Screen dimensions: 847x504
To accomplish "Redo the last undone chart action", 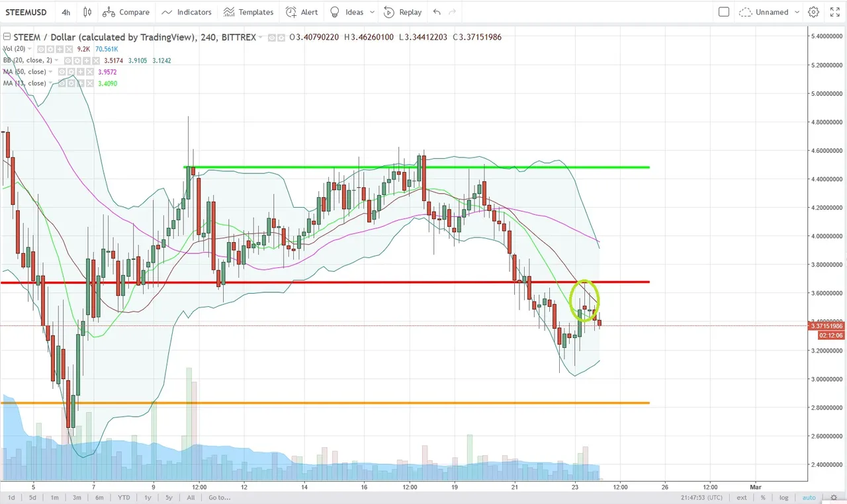I will [x=453, y=12].
